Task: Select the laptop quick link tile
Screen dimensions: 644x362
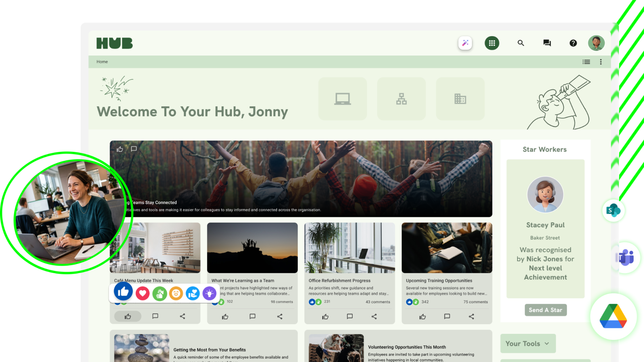Action: pos(342,99)
